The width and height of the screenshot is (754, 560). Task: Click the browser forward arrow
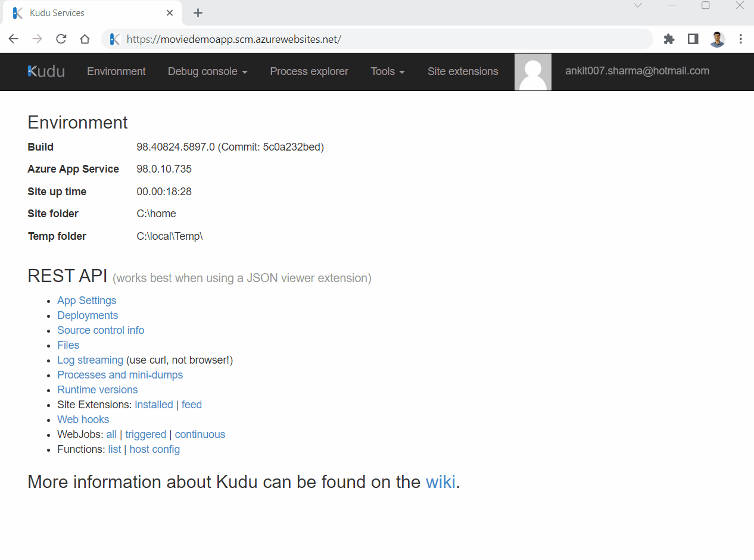click(x=37, y=39)
